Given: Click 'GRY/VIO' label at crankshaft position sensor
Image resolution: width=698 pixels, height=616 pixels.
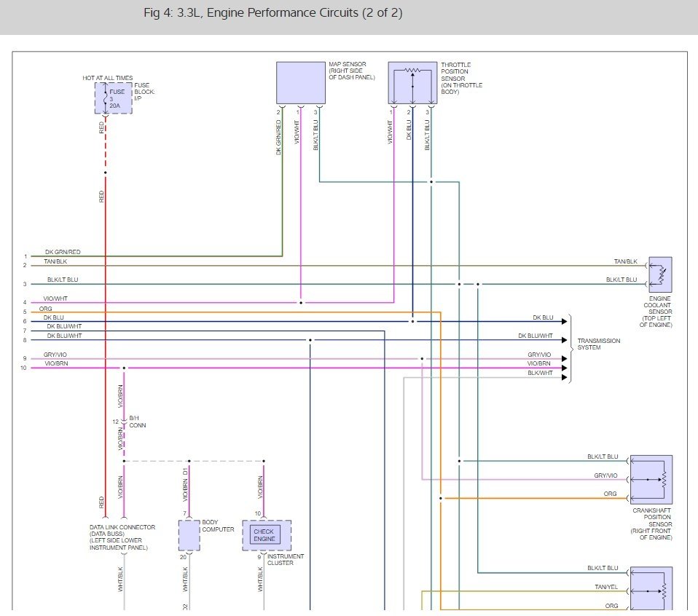Looking at the screenshot, I should pos(606,475).
